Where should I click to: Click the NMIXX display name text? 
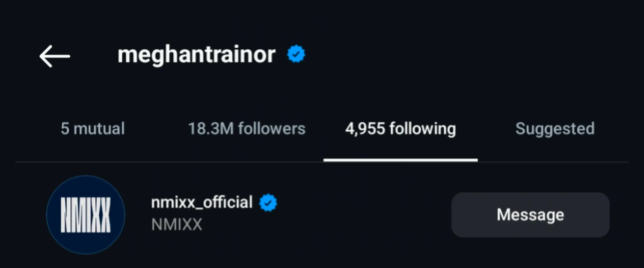click(177, 225)
